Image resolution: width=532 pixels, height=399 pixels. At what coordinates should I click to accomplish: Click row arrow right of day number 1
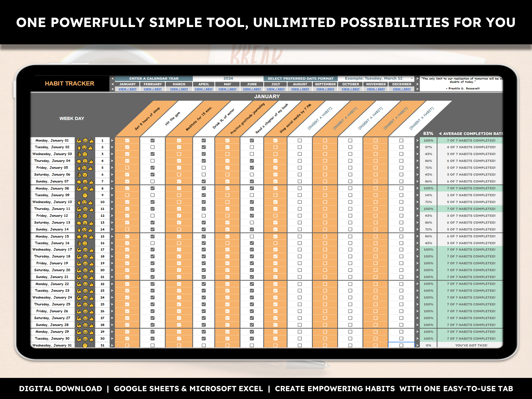(x=112, y=140)
